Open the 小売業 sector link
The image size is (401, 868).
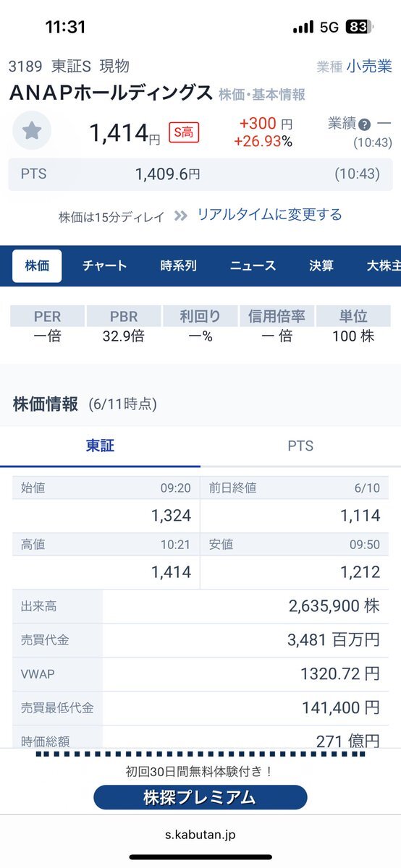pyautogui.click(x=369, y=67)
